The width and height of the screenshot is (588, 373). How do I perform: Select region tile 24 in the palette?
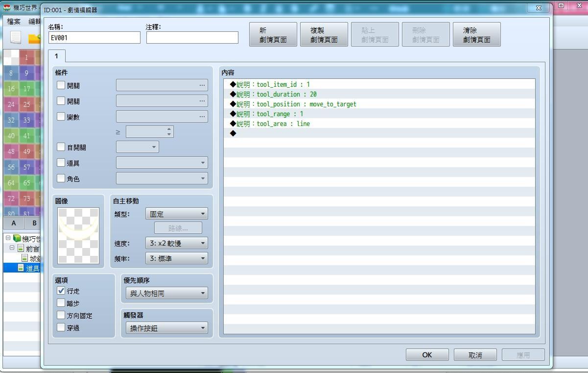11,104
